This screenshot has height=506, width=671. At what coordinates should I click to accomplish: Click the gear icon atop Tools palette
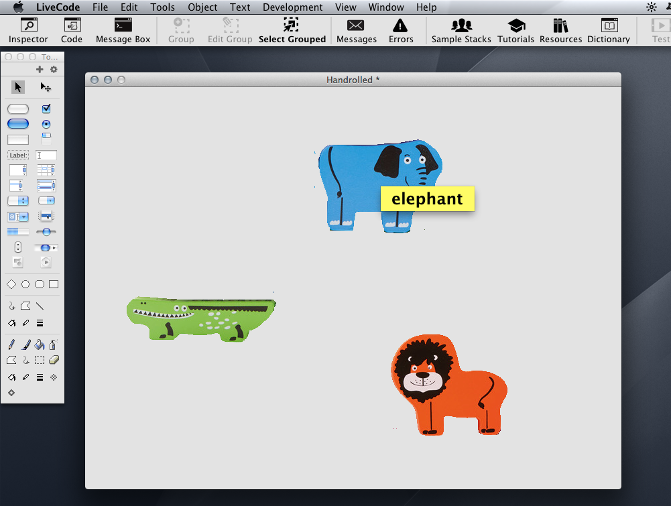[x=54, y=69]
